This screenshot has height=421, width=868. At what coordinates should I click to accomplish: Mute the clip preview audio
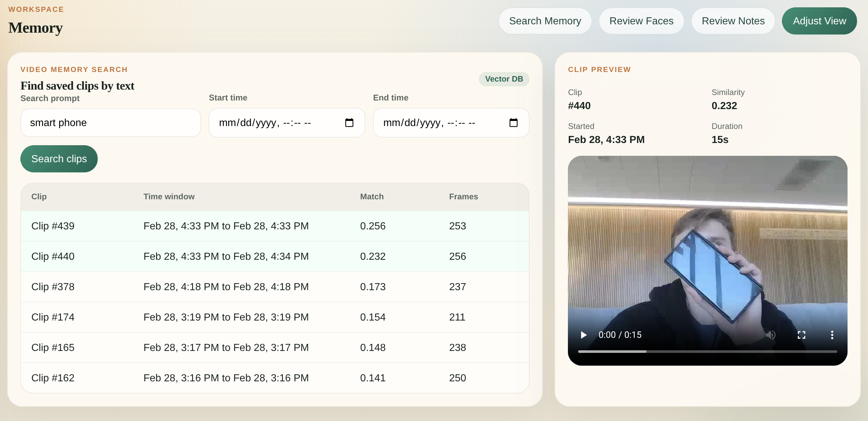(770, 335)
